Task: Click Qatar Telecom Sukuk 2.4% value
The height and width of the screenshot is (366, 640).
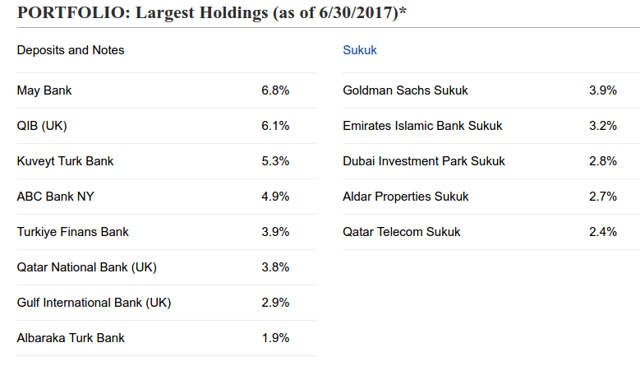Action: (x=603, y=232)
